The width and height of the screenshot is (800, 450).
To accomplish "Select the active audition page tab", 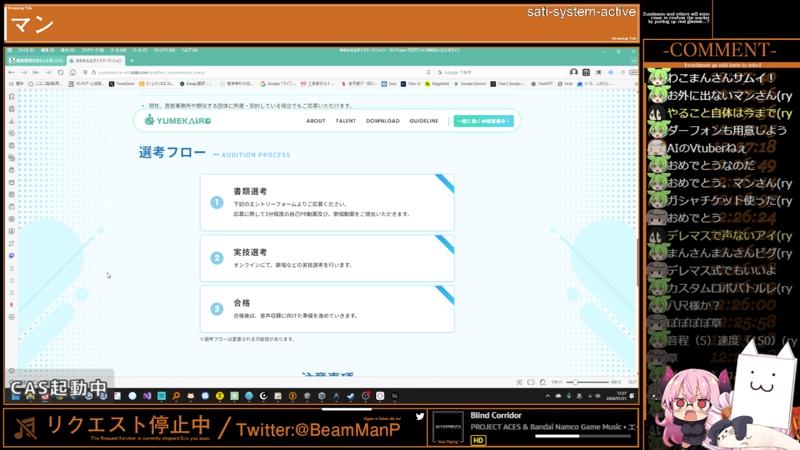I will point(96,61).
